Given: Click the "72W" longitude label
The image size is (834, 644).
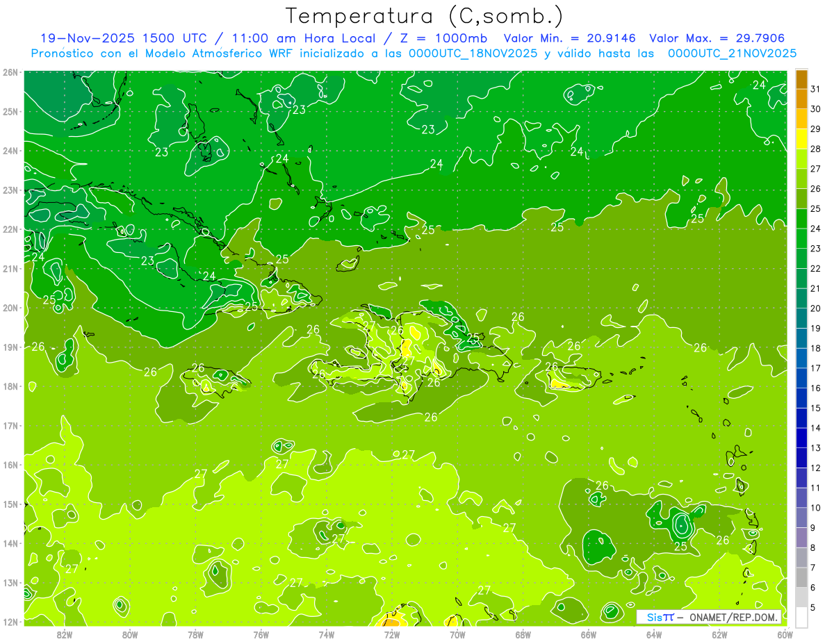Looking at the screenshot, I should point(392,634).
